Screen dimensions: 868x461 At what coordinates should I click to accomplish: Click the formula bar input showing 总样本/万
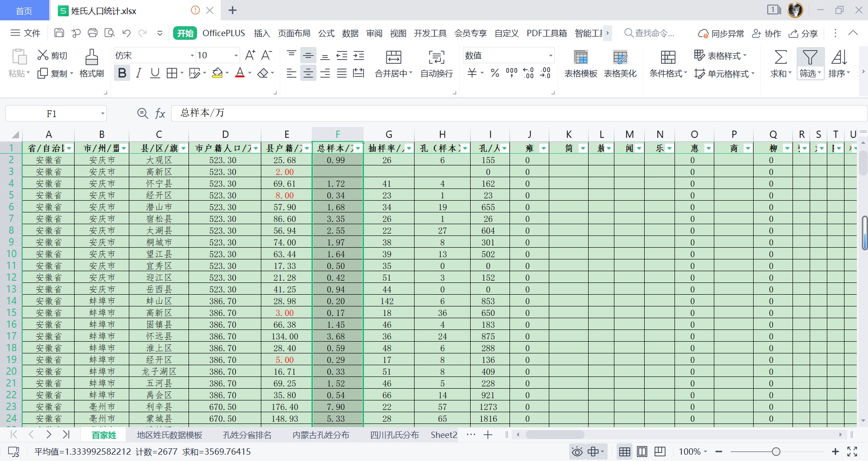(x=519, y=113)
